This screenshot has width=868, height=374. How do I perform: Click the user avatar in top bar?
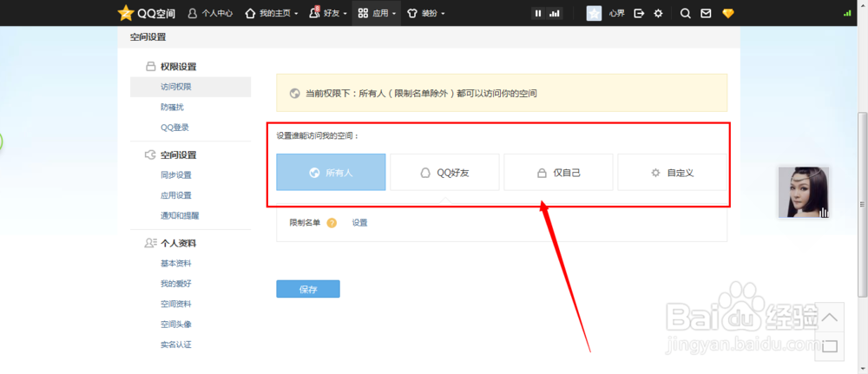594,13
